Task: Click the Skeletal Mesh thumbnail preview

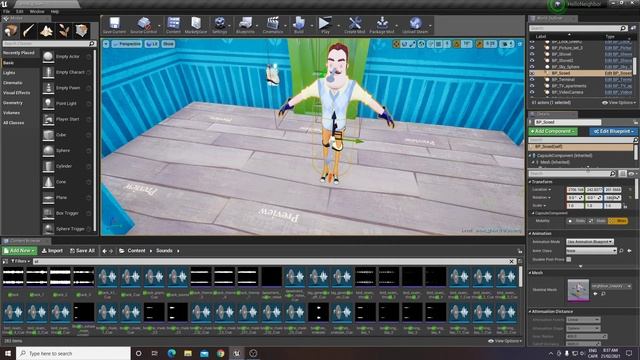Action: (578, 290)
